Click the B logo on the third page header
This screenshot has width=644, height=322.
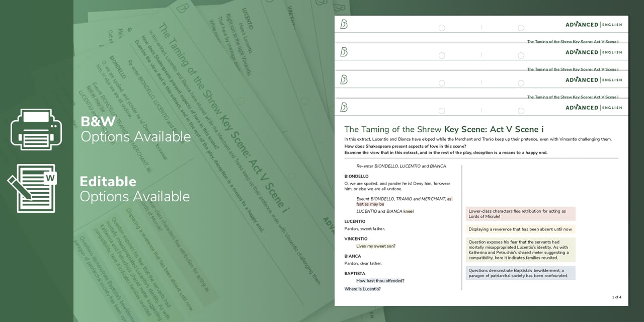click(344, 79)
